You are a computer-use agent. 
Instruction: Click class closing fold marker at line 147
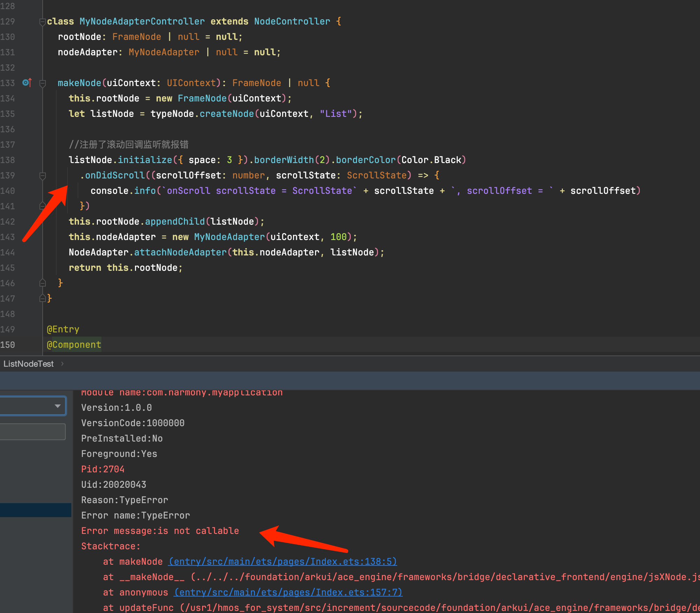point(43,298)
